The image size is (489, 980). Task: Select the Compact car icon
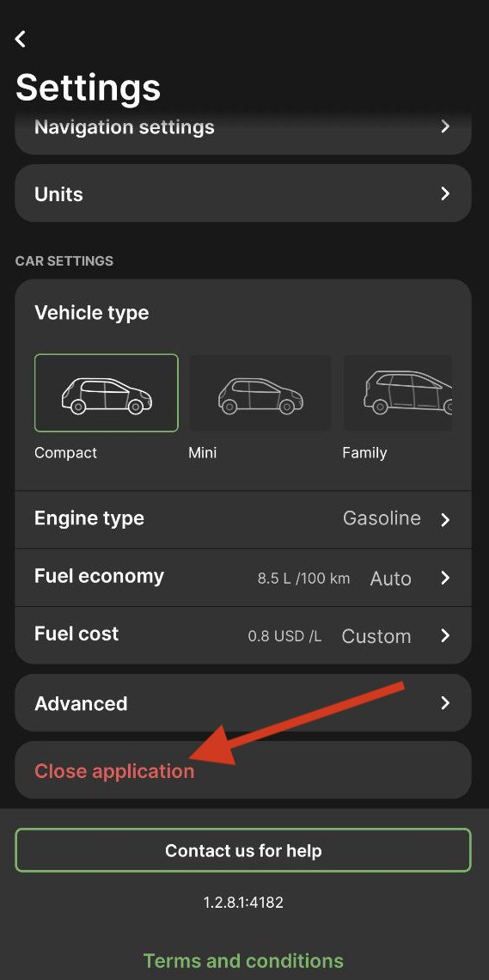pyautogui.click(x=107, y=394)
